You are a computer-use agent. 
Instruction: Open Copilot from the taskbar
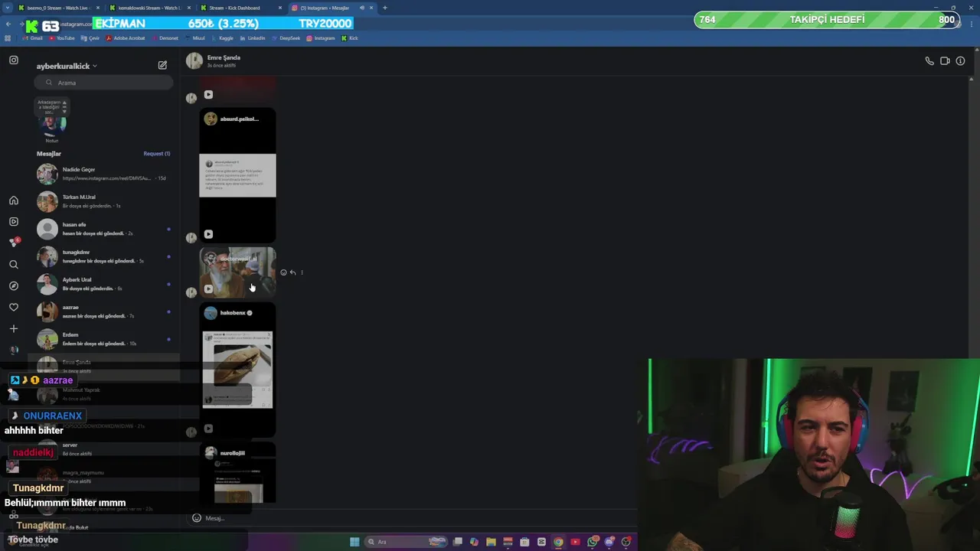point(474,542)
